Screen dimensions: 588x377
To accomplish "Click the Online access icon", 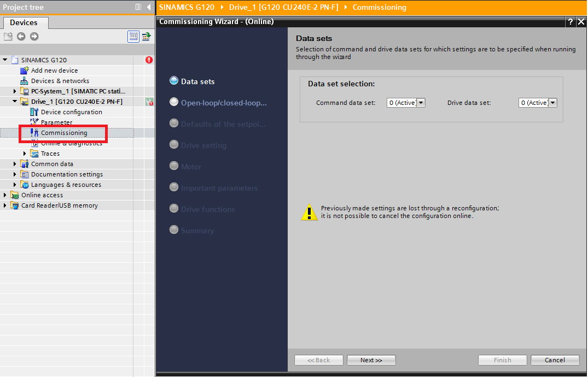I will coord(15,195).
